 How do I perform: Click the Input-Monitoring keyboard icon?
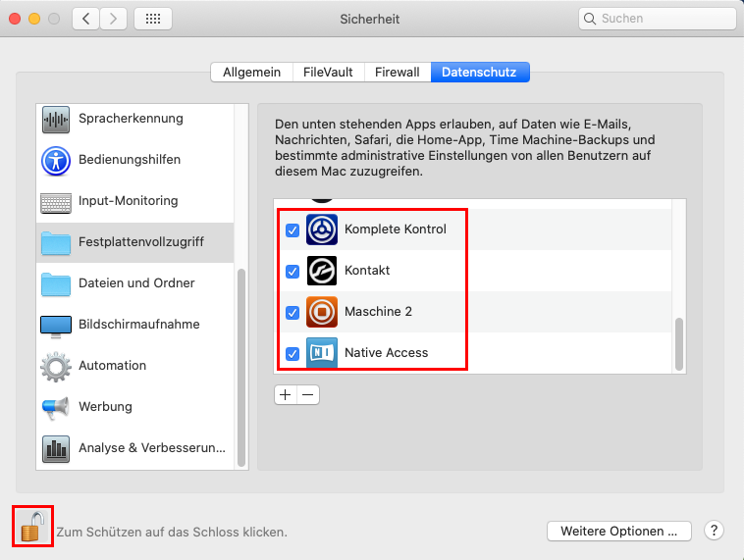click(56, 203)
